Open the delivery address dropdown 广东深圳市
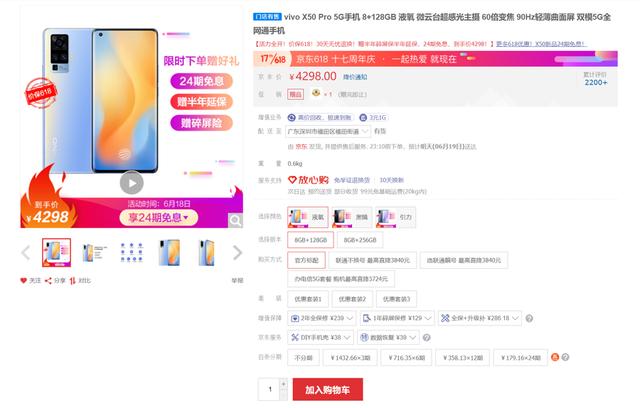 328,131
